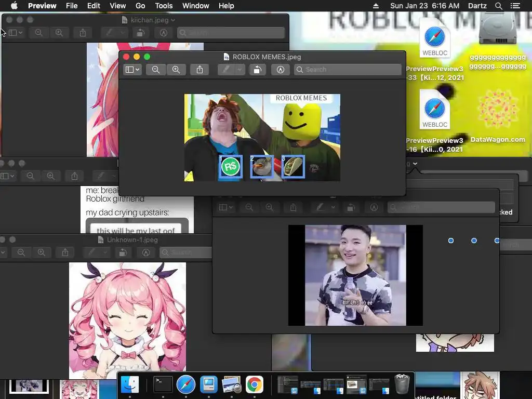Open Safari from the Dock
532x399 pixels.
(185, 385)
